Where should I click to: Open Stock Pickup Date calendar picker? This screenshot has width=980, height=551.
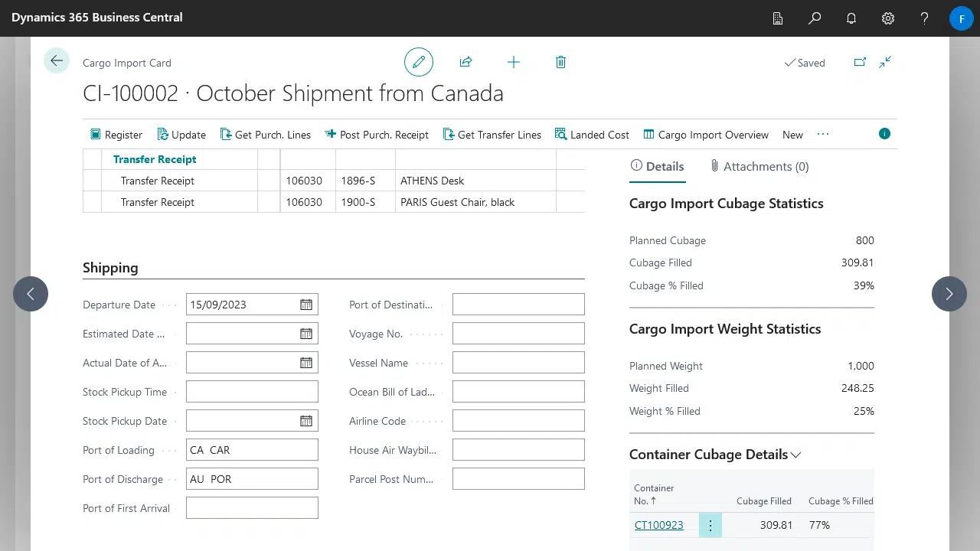(x=306, y=421)
